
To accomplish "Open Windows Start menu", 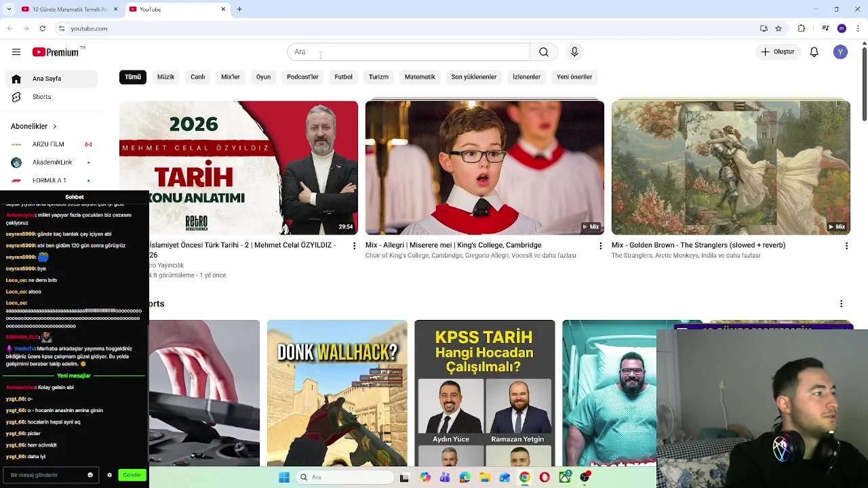I will click(284, 477).
